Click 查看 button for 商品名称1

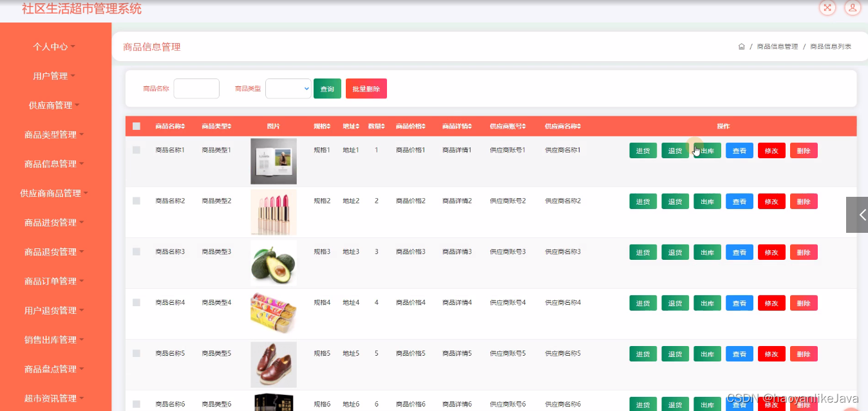point(739,151)
